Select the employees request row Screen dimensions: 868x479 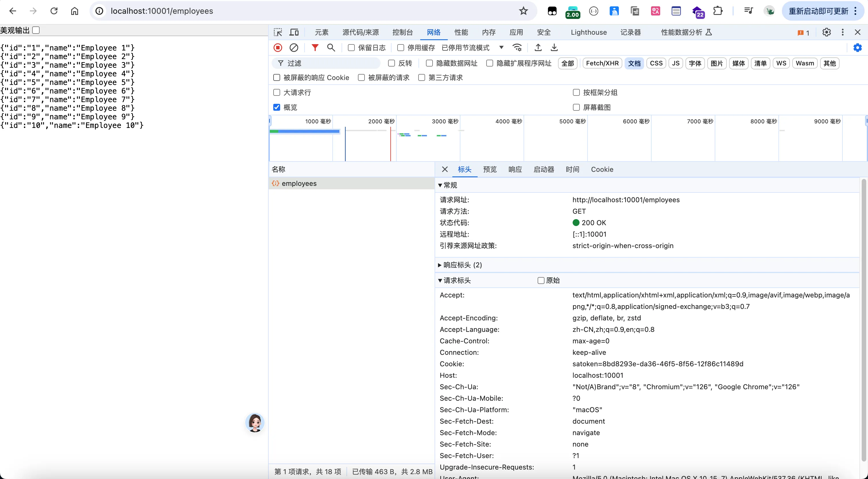point(351,184)
